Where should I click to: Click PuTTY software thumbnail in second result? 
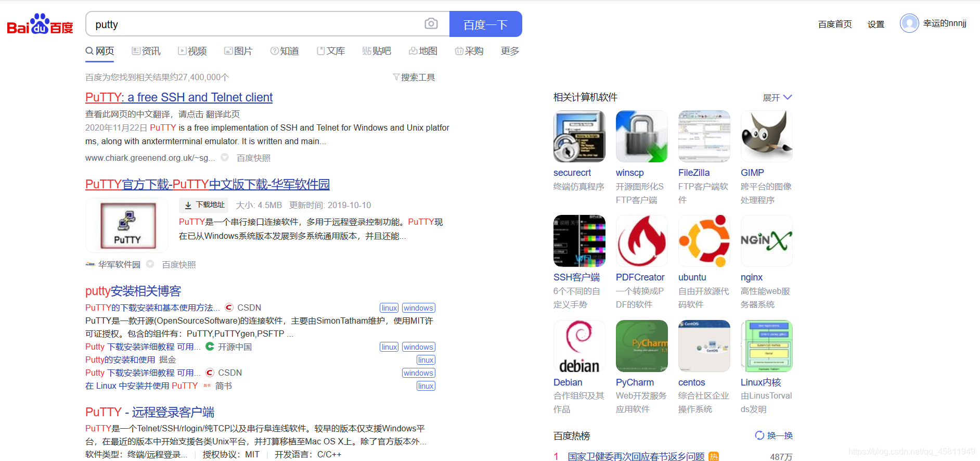[x=127, y=225]
